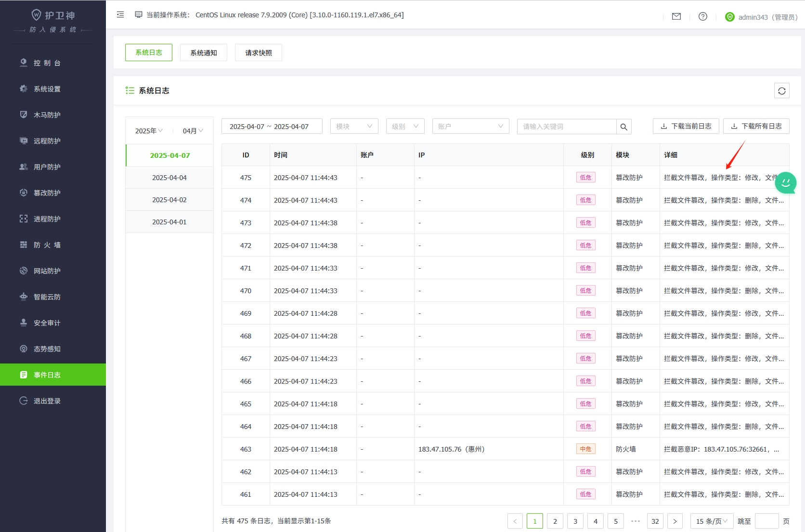Switch to the 系统通知 tab
The width and height of the screenshot is (805, 532).
tap(204, 52)
